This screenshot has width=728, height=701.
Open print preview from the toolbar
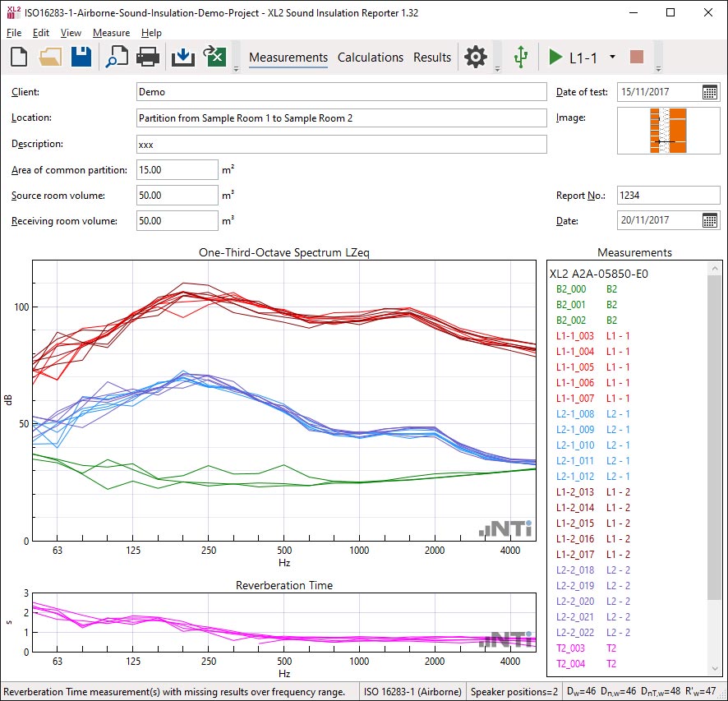click(x=116, y=57)
